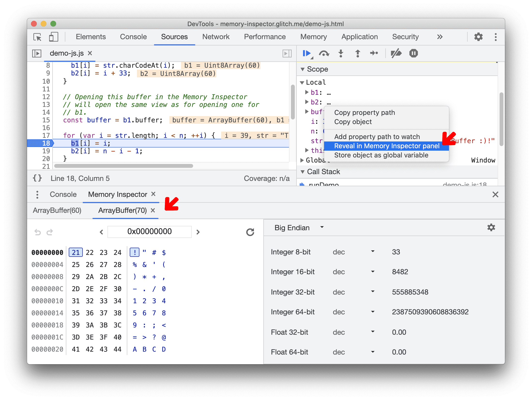Select 'Add property path to watch' option
The height and width of the screenshot is (400, 532).
click(376, 136)
